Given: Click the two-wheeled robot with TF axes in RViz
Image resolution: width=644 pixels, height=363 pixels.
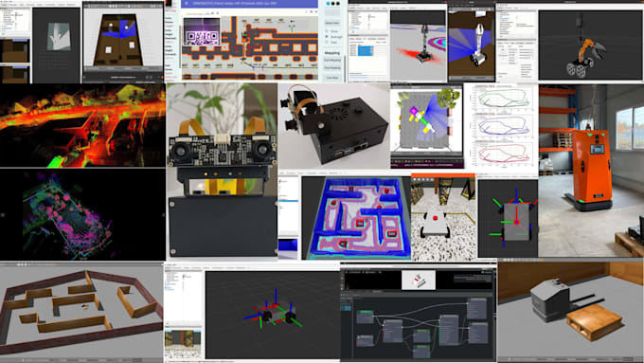Looking at the screenshot, I should (x=273, y=315).
